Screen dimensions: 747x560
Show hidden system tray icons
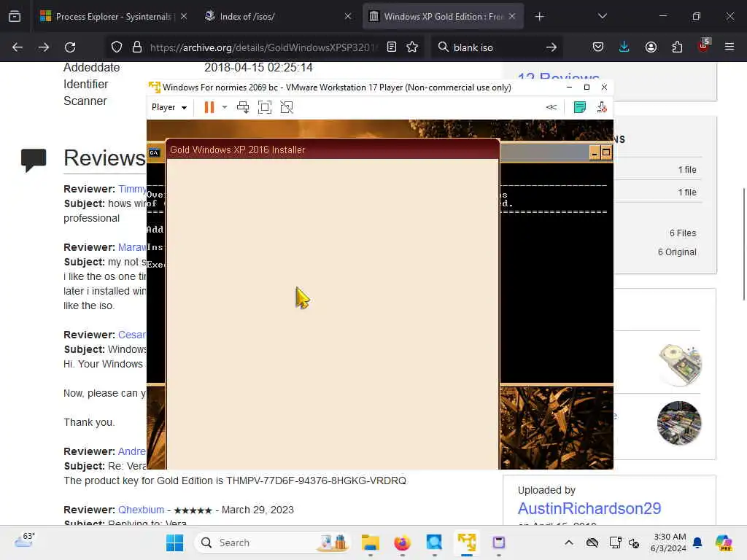[569, 542]
